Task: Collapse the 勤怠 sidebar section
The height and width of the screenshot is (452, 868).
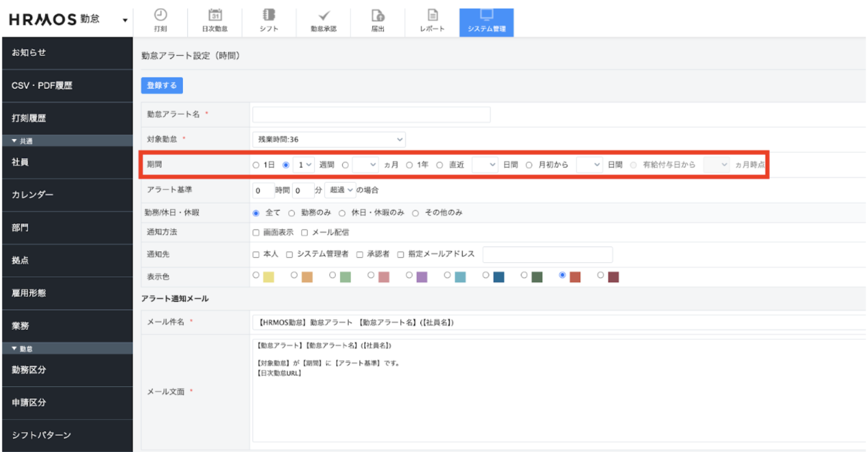Action: coord(67,348)
